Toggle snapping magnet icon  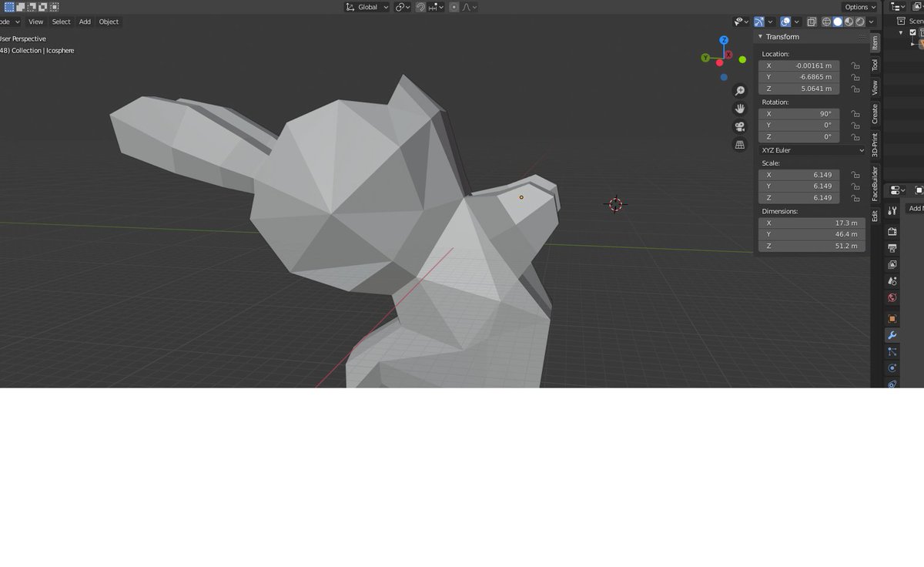click(420, 7)
